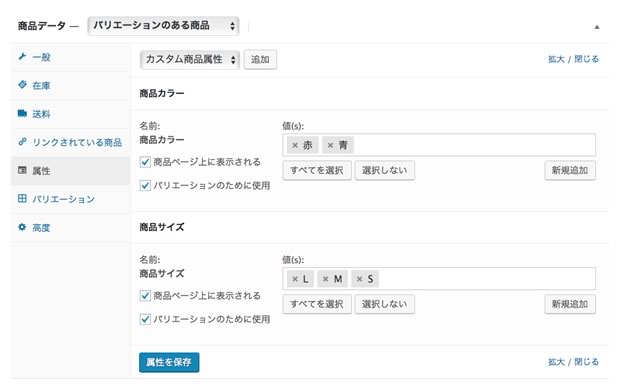The image size is (620, 389).
Task: Uncheck 商品ページ上に表示される under 商品カラー
Action: 145,162
